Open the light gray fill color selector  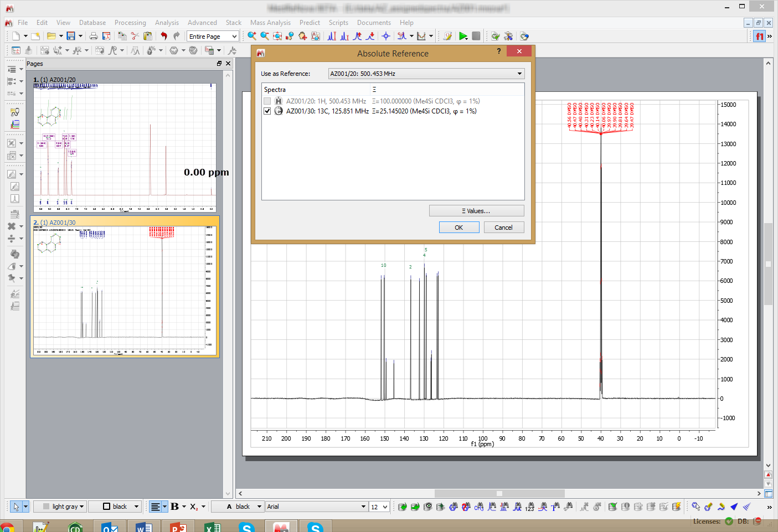(x=60, y=507)
